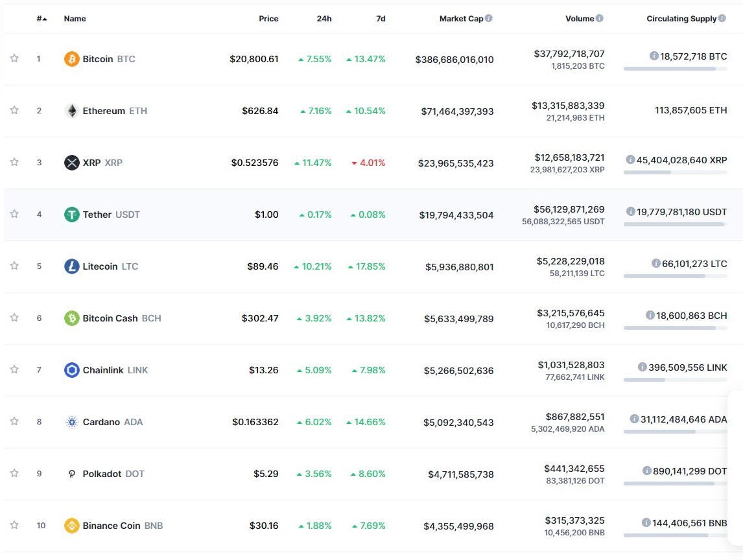Star the Polkadot row
The width and height of the screenshot is (743, 560).
[14, 473]
